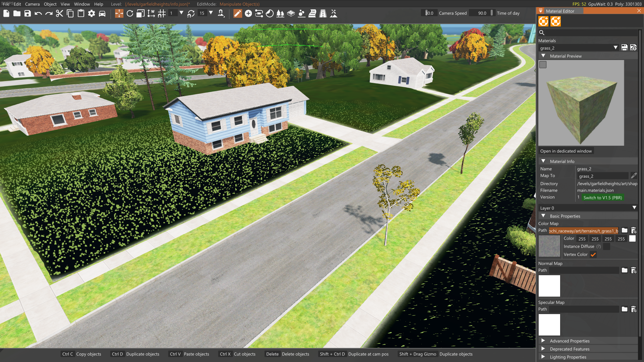Enable the Instance Diffuse checkbox
Viewport: 644px width, 362px height.
pos(606,247)
